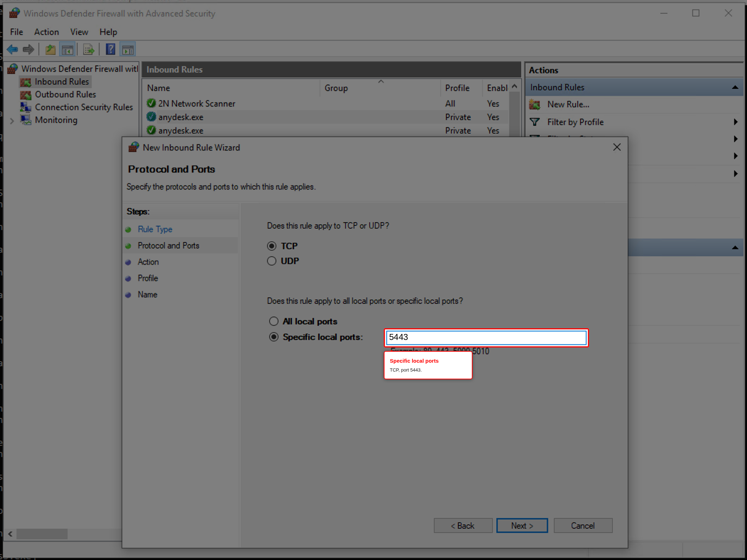This screenshot has height=560, width=747.
Task: Collapse the Inbound Rules actions section
Action: [735, 87]
